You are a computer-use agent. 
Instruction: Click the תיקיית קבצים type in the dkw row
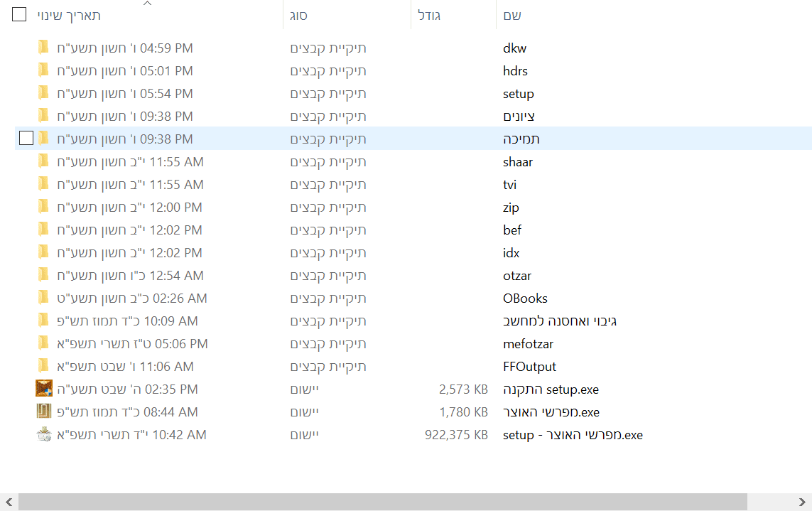tap(328, 48)
